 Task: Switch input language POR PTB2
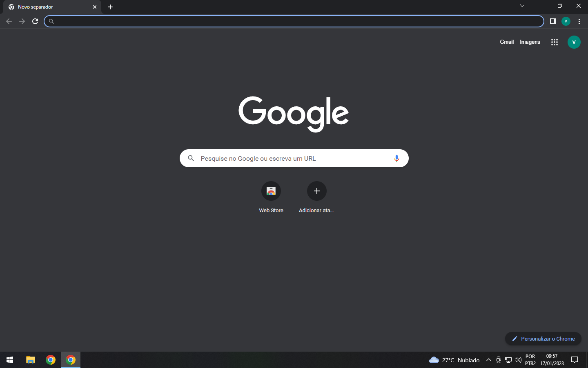pyautogui.click(x=530, y=360)
